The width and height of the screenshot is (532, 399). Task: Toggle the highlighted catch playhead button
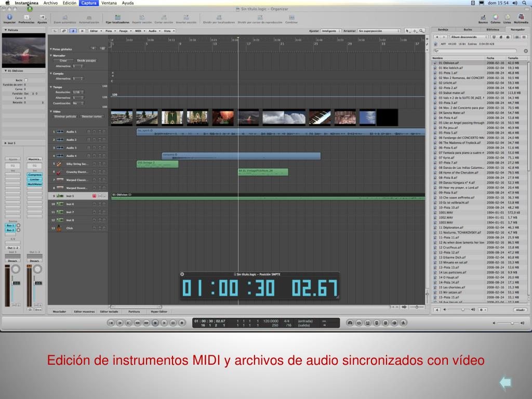point(73,31)
